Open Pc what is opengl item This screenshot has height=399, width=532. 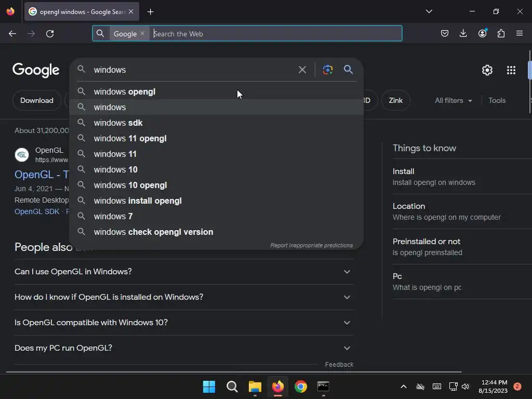(x=462, y=282)
